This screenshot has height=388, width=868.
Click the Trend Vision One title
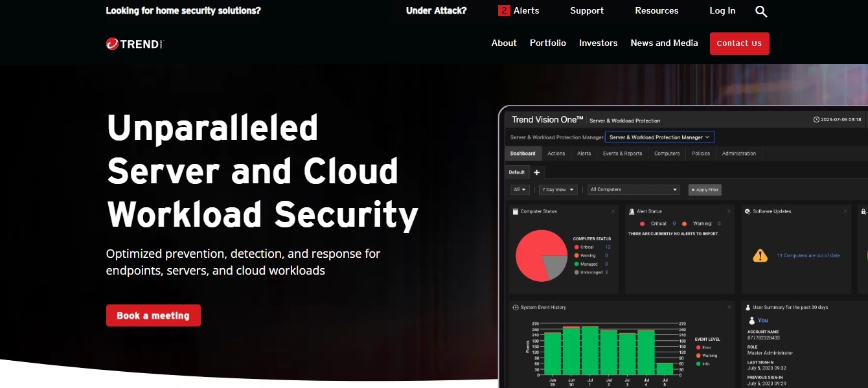547,119
